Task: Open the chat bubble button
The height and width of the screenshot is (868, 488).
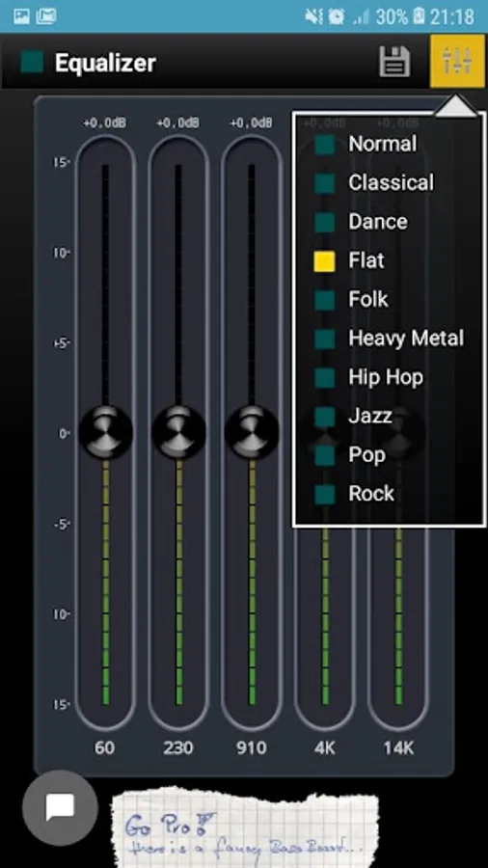Action: point(60,808)
